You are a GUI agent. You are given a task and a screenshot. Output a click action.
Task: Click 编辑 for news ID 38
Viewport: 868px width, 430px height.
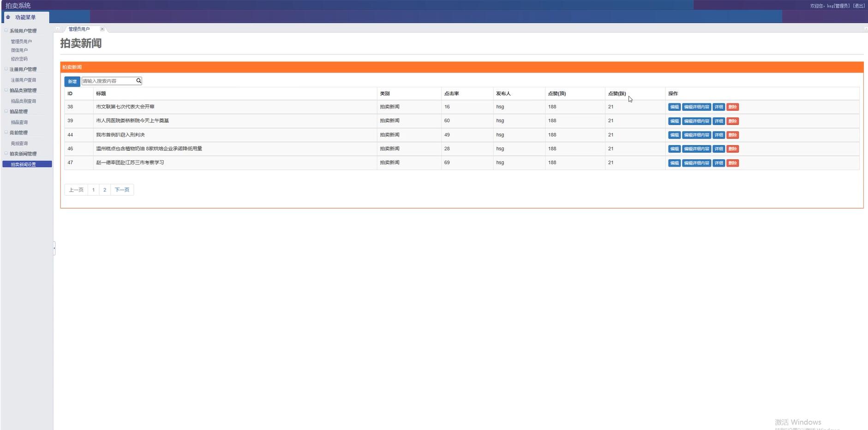(674, 107)
